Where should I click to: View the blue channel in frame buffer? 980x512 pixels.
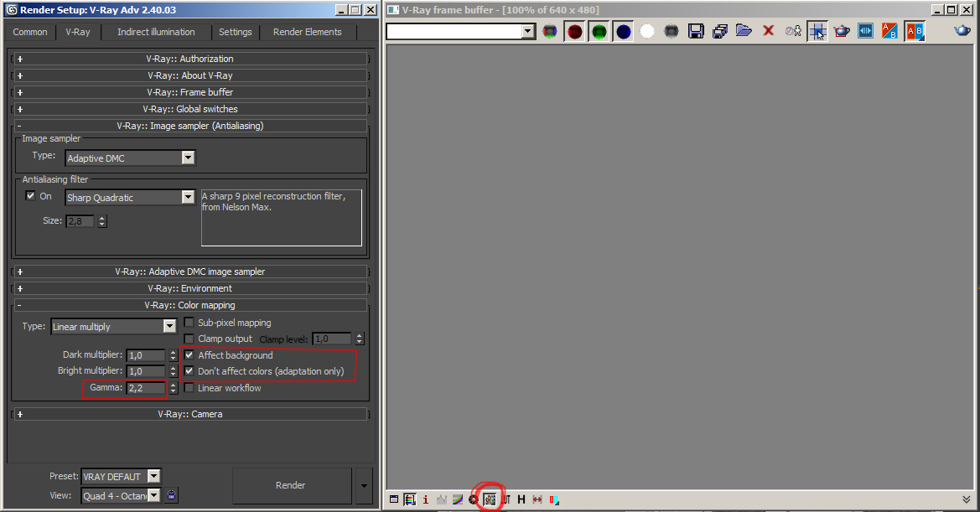coord(623,31)
